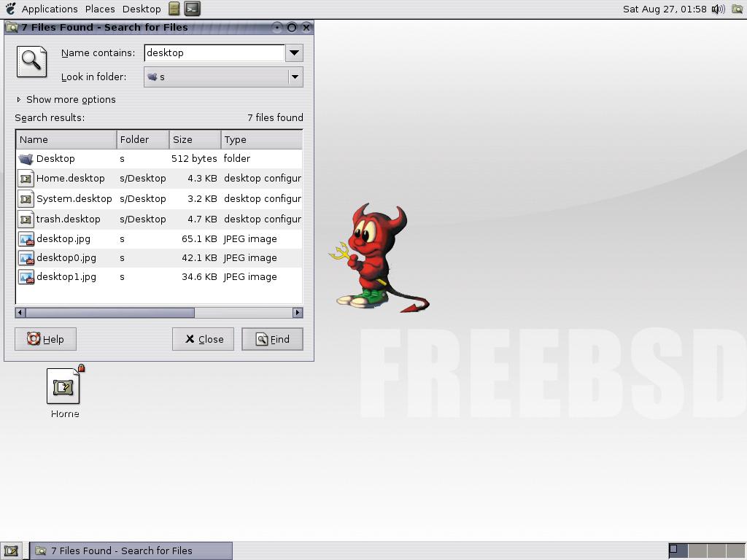The width and height of the screenshot is (747, 560).
Task: Click the clock showing Sat Aug 27
Action: (x=665, y=9)
